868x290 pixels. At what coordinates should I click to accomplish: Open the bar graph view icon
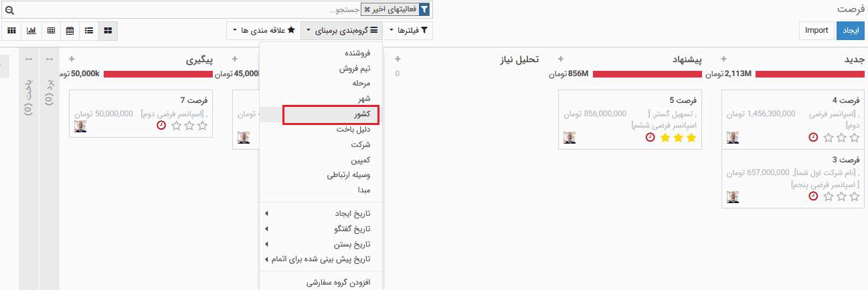[31, 31]
